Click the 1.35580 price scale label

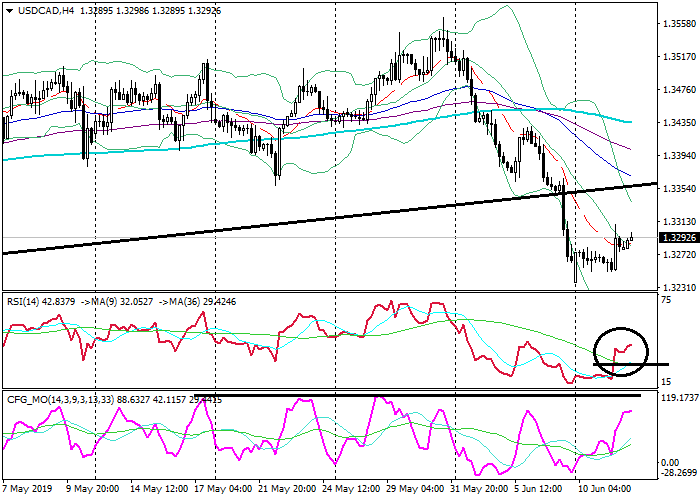[678, 24]
